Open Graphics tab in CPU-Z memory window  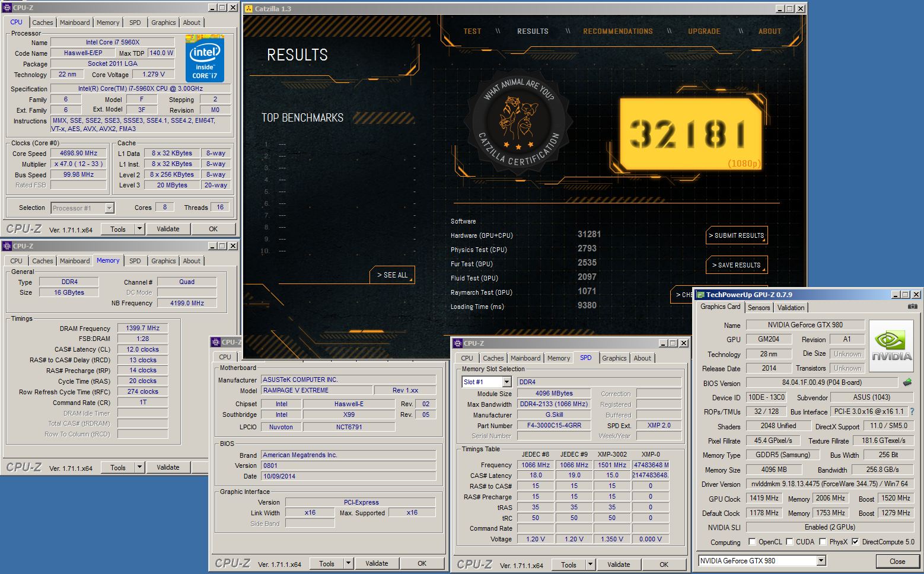tap(163, 261)
